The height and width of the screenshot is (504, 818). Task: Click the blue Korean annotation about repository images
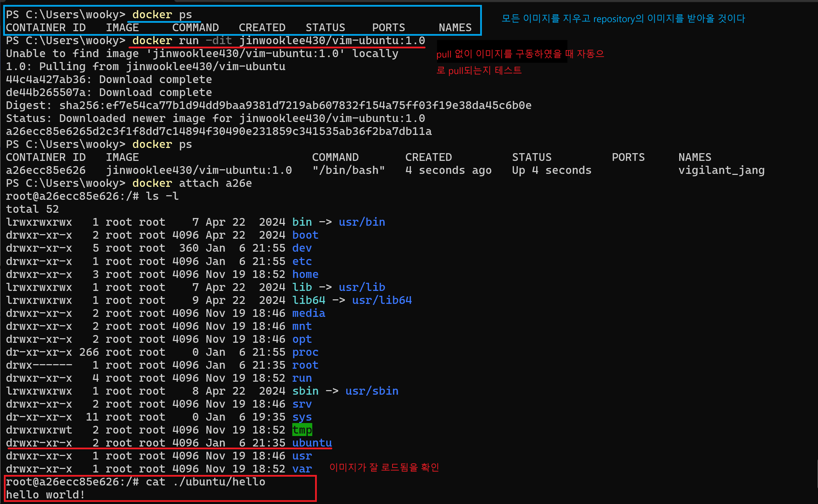click(623, 19)
